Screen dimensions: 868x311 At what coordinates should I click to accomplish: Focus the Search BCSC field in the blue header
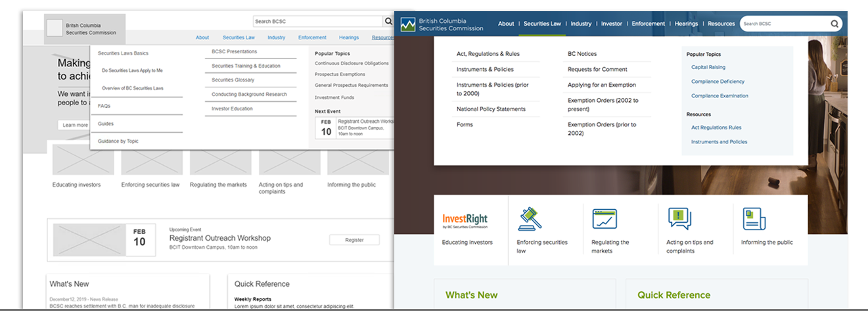click(x=784, y=24)
